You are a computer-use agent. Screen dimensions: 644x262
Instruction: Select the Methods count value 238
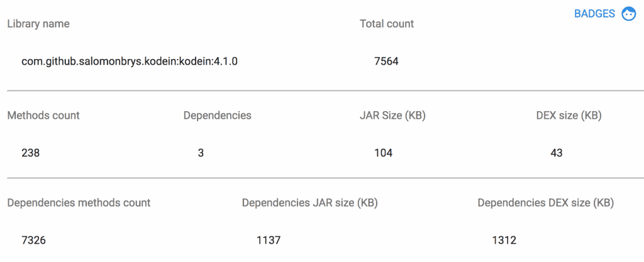coord(30,153)
